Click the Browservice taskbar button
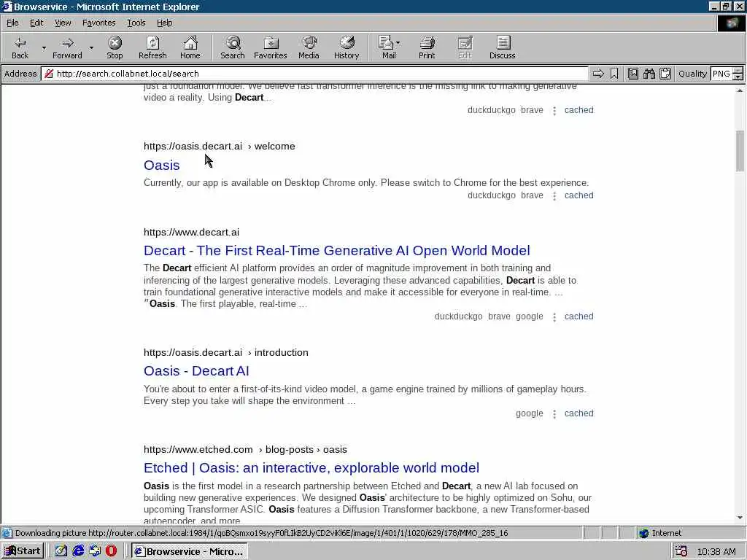Screen dimensions: 747x560 coord(190,551)
